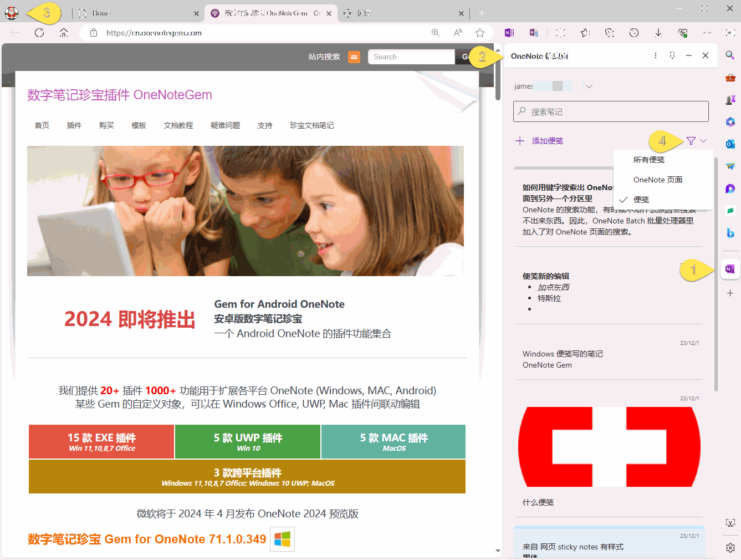Viewport: 741px width, 560px height.
Task: Select the checked 便笺 filter option
Action: (x=663, y=200)
